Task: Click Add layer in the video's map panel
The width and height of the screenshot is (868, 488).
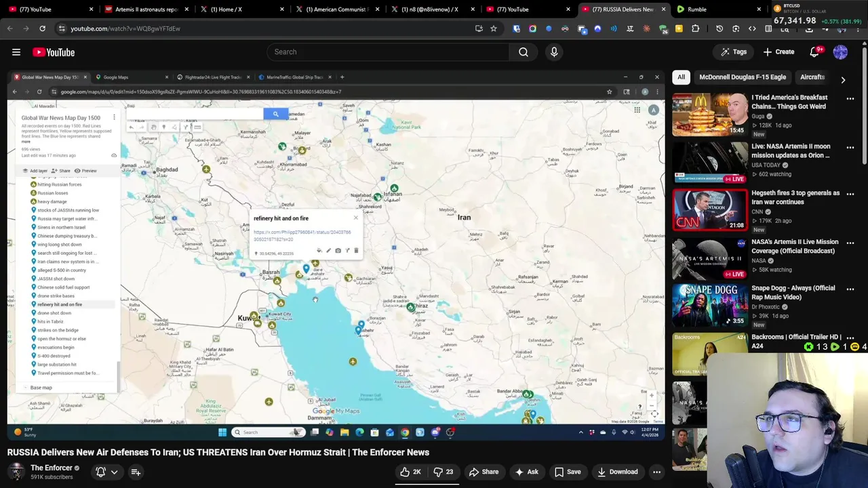Action: click(x=35, y=171)
